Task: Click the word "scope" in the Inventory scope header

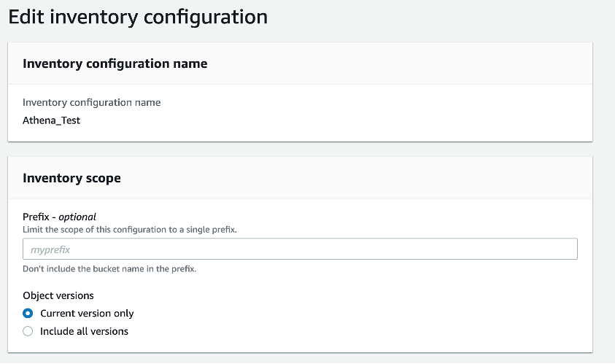Action: (x=103, y=178)
